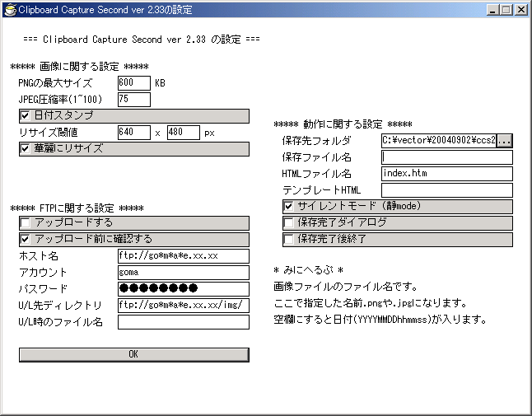
Task: Click the 動作に関する設定 section heading
Action: (343, 124)
